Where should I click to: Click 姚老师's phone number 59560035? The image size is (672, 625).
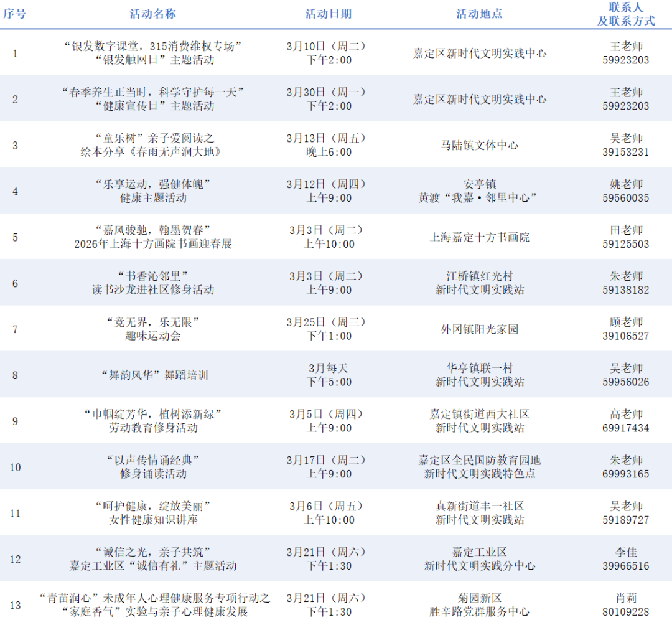[625, 198]
